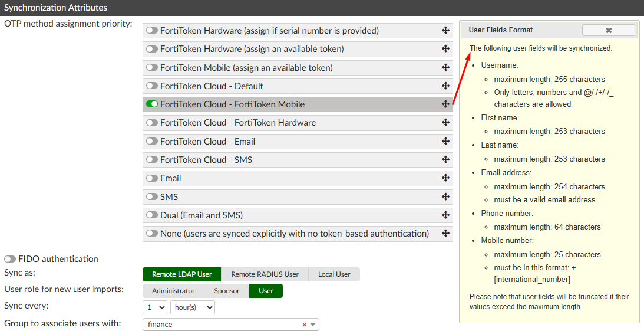The image size is (644, 331).
Task: Click move handle for FortiToken Cloud - Email row
Action: coord(445,142)
